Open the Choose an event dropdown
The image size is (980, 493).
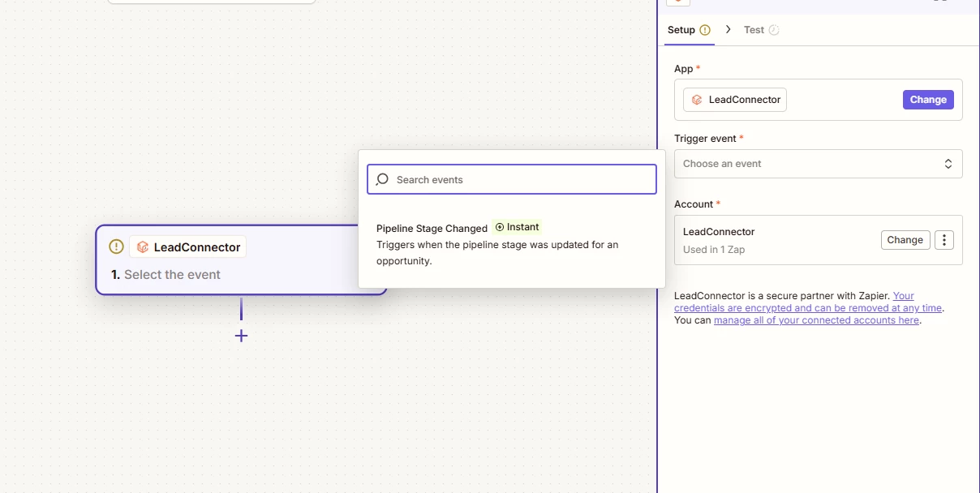818,164
